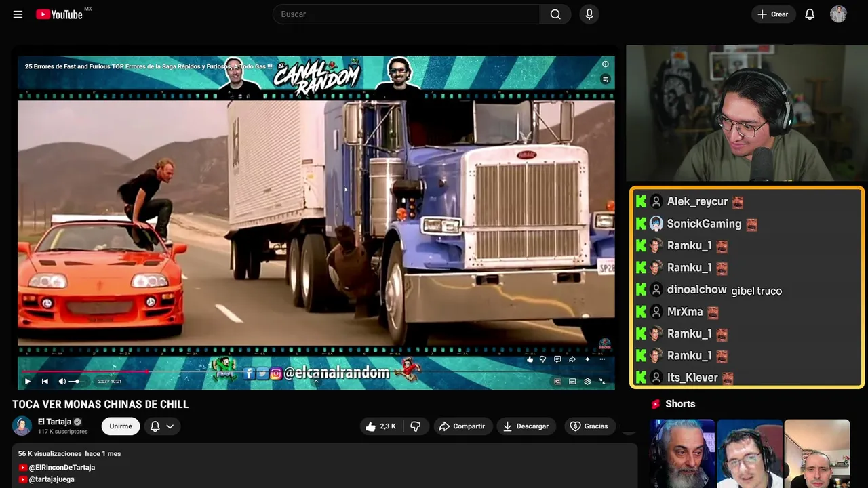Focus the Buscar search field
The image size is (868, 488).
[x=406, y=14]
